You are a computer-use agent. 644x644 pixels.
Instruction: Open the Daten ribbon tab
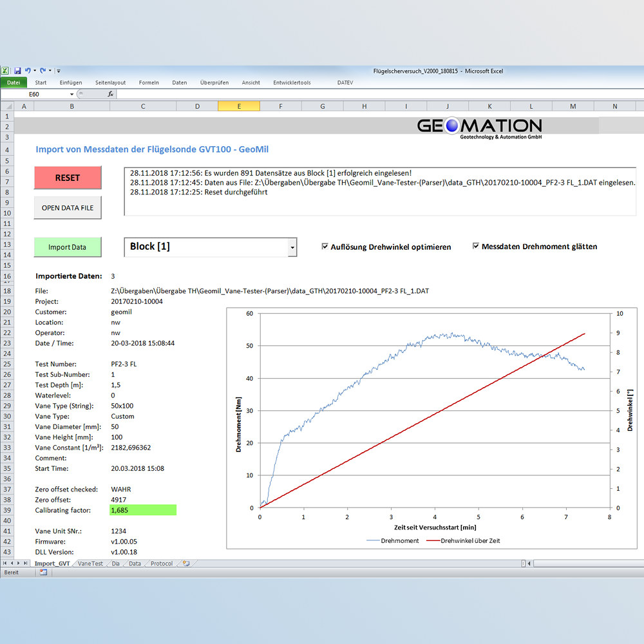(x=180, y=82)
